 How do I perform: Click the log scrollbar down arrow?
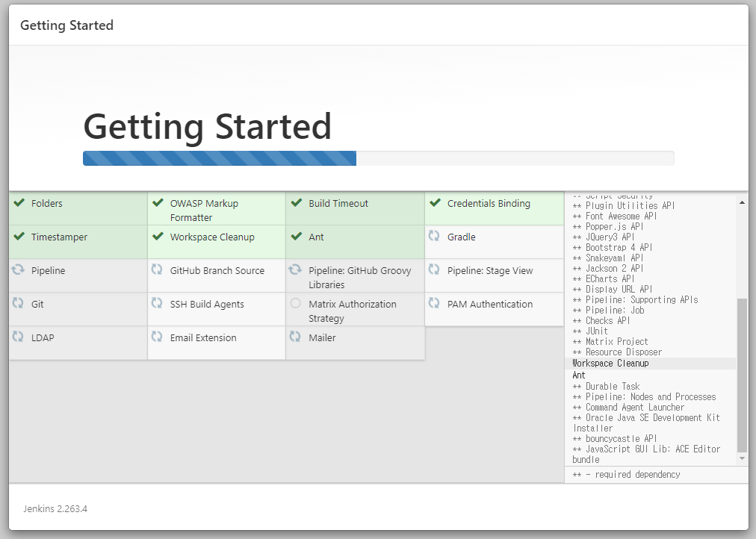pos(742,458)
